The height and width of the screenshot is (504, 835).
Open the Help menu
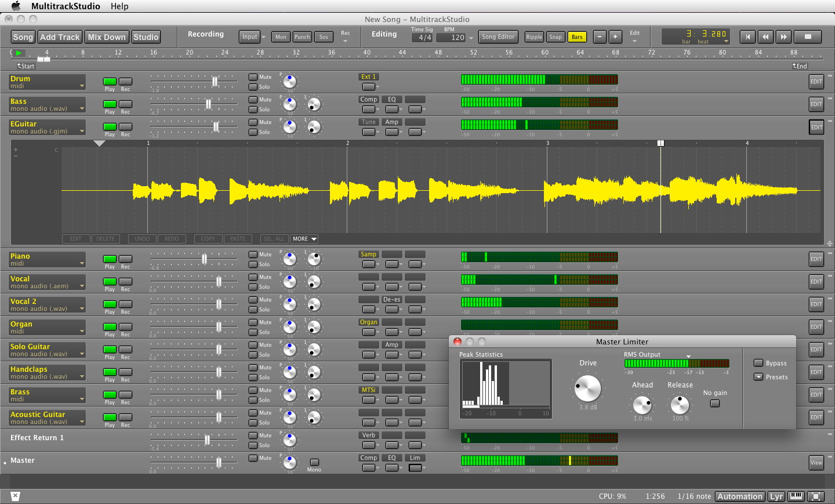[x=119, y=6]
